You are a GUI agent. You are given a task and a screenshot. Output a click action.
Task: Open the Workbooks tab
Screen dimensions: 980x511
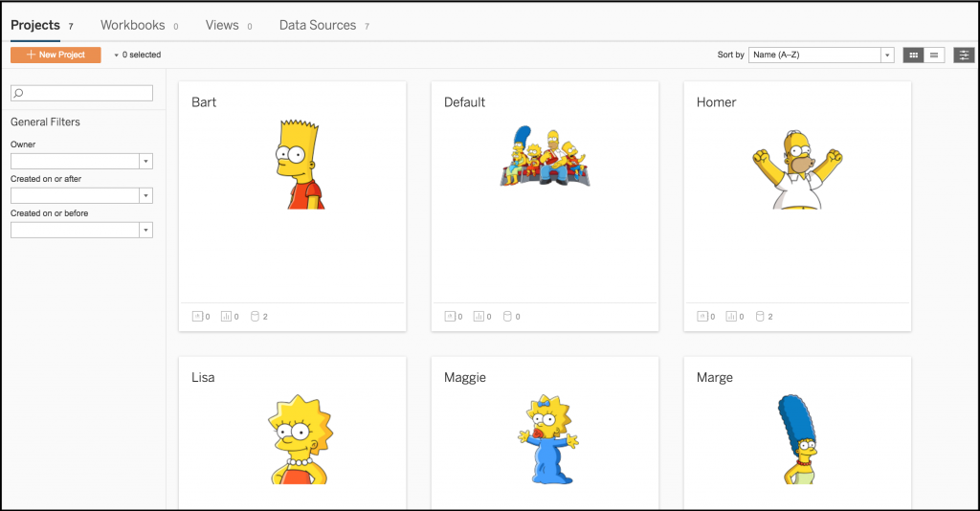point(140,25)
